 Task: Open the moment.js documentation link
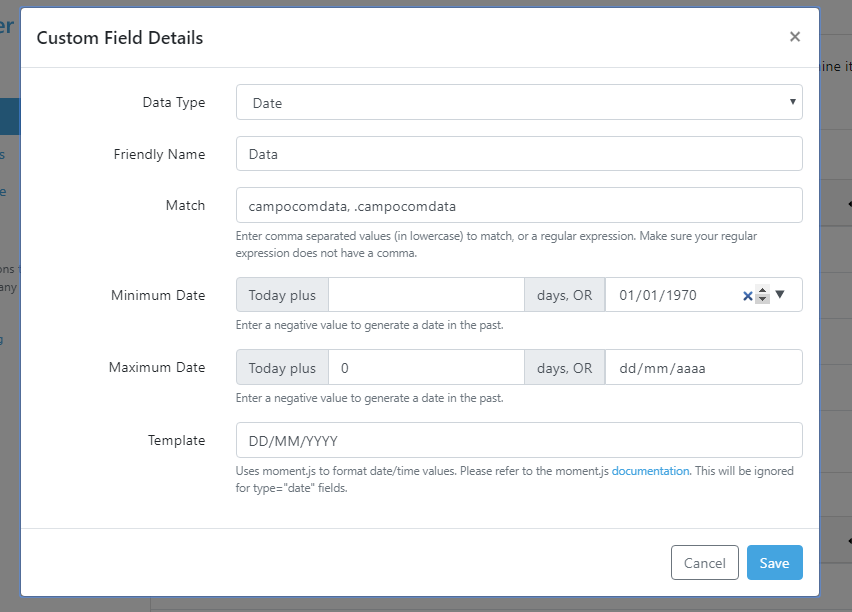[650, 471]
